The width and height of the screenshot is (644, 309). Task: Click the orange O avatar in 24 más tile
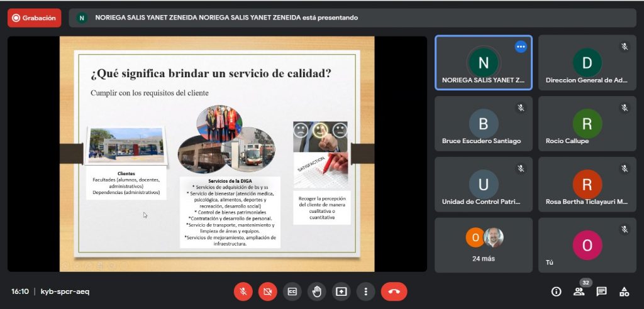click(x=475, y=237)
